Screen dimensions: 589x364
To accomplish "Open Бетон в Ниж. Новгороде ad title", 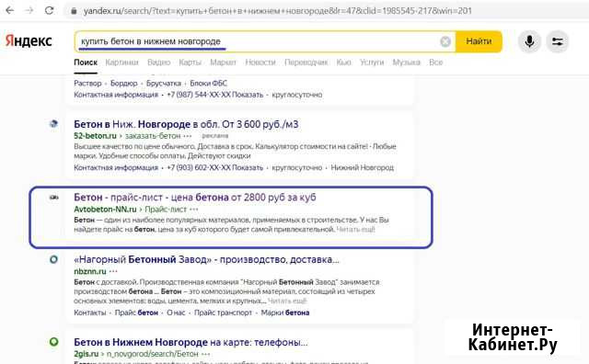I will (186, 124).
